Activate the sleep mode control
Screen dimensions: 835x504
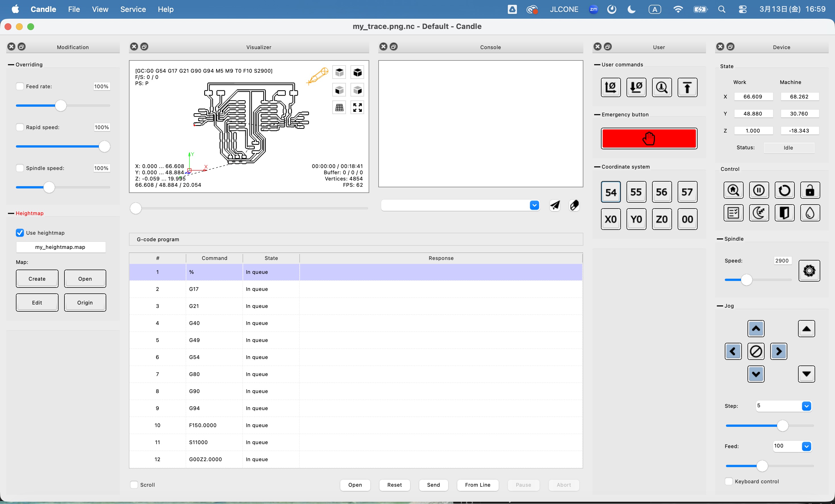coord(759,213)
